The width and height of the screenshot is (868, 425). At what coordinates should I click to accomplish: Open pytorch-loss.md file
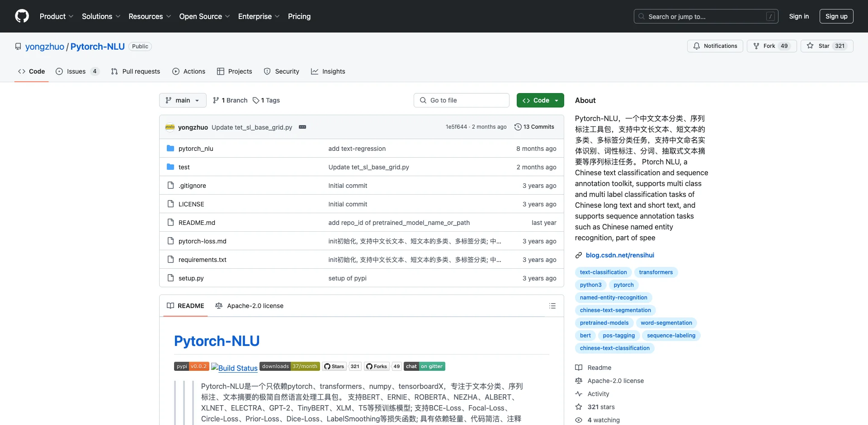click(203, 241)
